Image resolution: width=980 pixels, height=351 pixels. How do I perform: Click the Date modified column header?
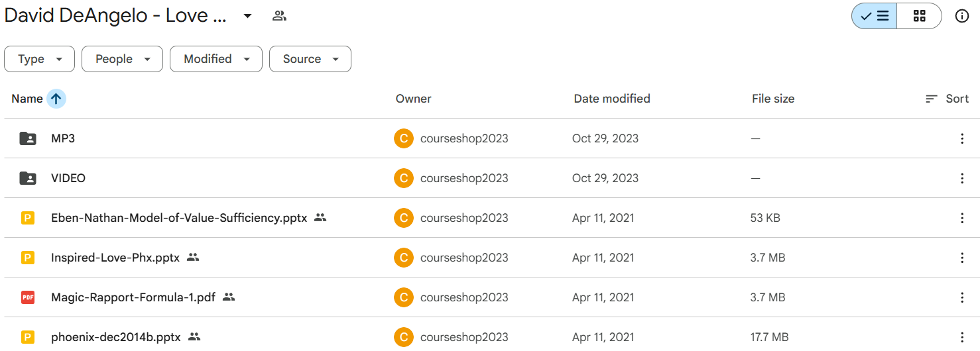[611, 99]
